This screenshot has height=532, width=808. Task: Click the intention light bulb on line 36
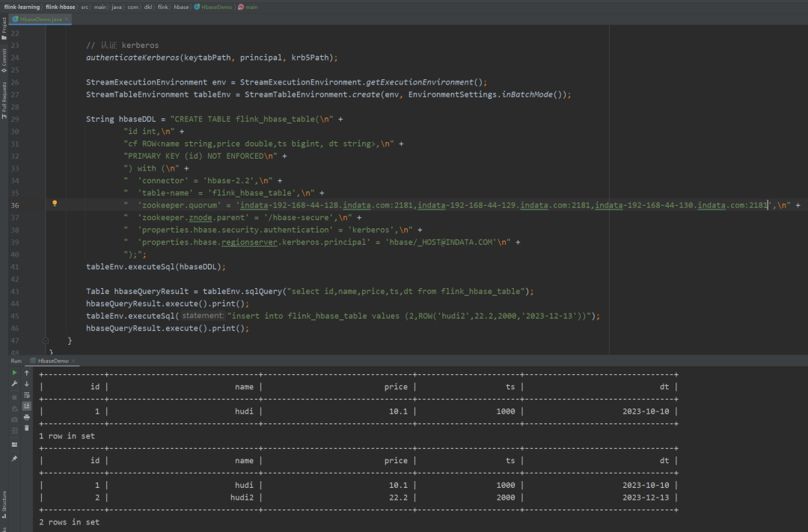pyautogui.click(x=55, y=204)
